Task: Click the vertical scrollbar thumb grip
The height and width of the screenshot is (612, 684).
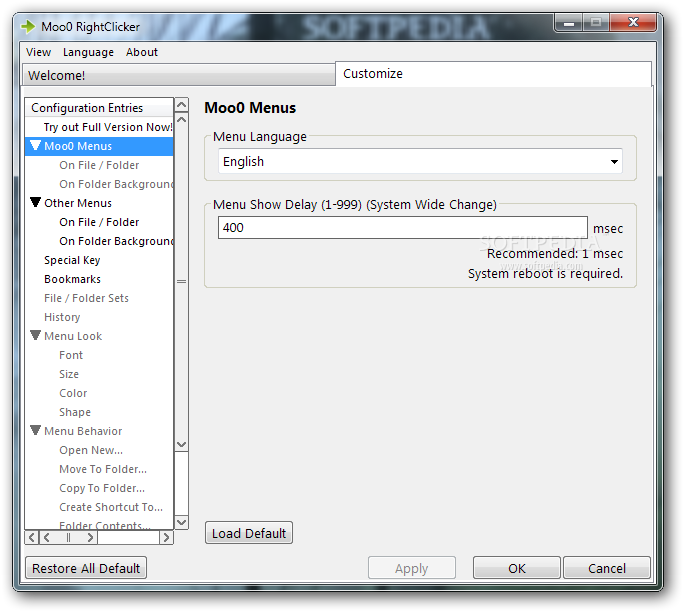Action: (181, 281)
